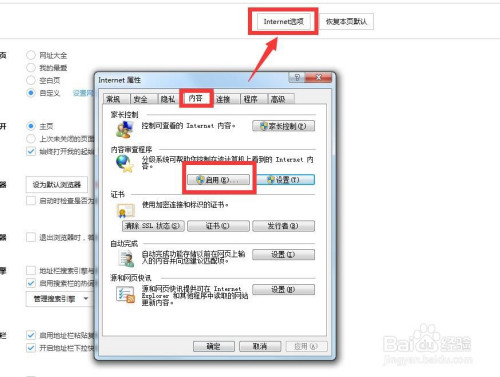Click 设为默认浏览器 button
Screen dimensions: 500x377
coord(57,185)
